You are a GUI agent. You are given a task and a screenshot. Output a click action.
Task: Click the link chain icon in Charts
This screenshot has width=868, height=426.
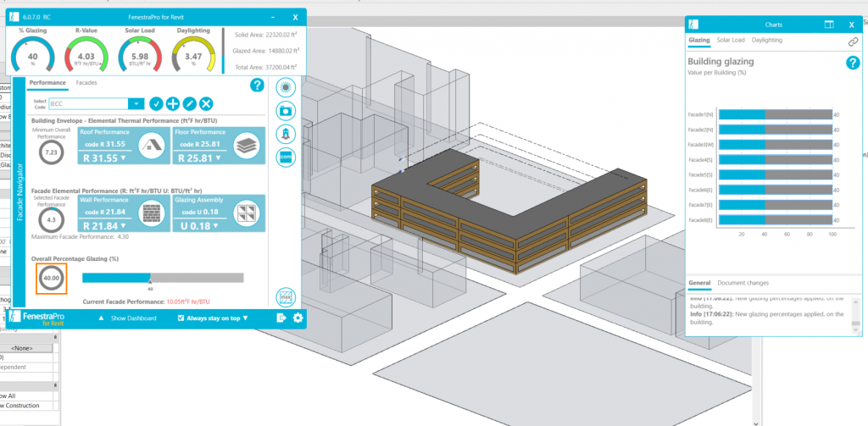tap(853, 42)
